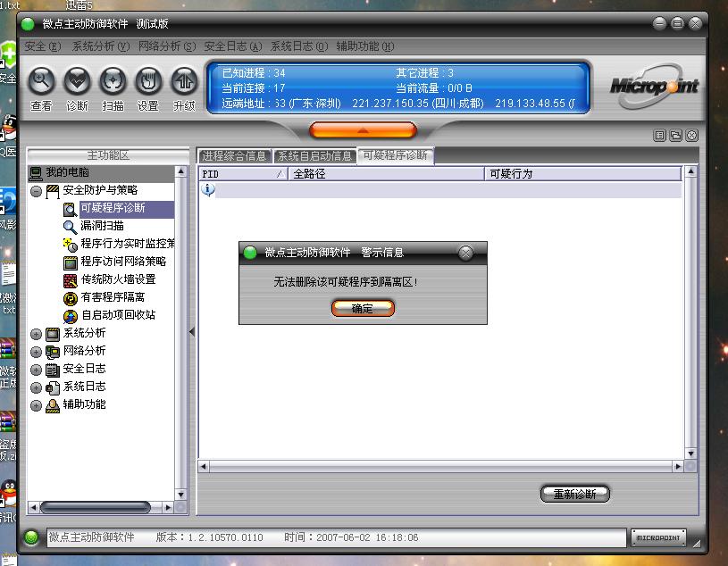Collapse the 安全防护与策略 tree node

point(37,191)
